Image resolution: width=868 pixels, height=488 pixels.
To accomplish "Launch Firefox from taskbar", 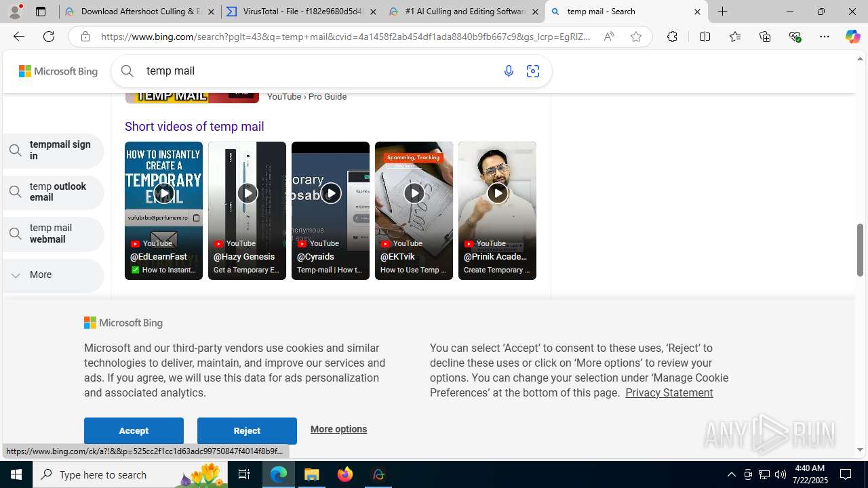I will 345,474.
